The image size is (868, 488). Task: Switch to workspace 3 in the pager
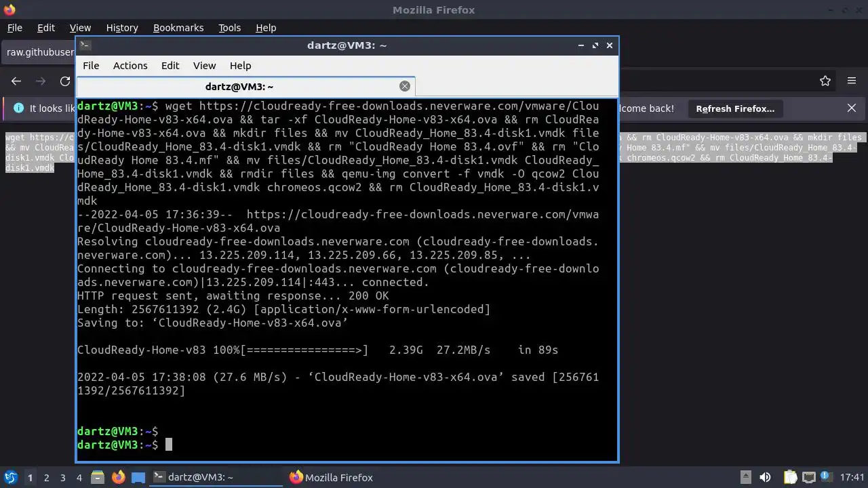tap(63, 478)
